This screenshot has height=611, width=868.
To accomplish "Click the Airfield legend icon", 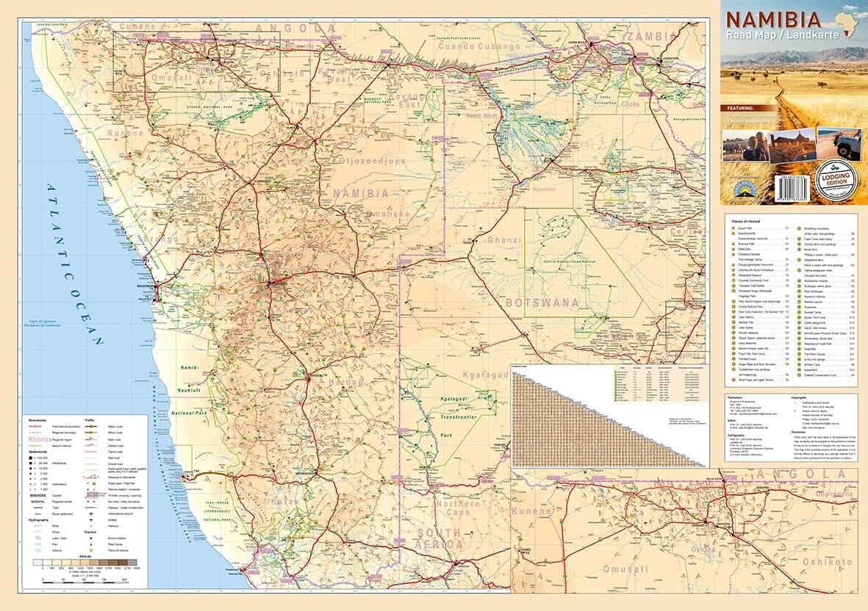I will pyautogui.click(x=91, y=520).
